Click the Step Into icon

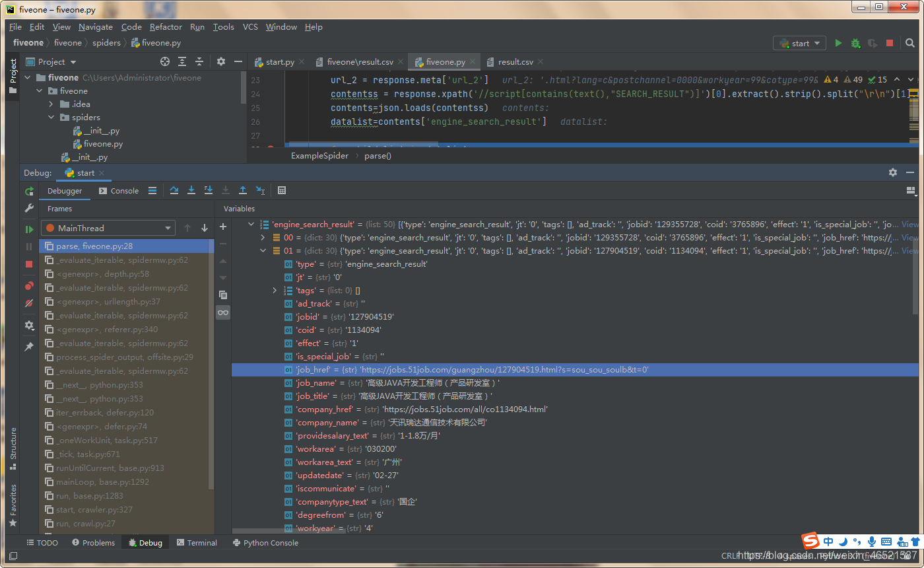(191, 190)
